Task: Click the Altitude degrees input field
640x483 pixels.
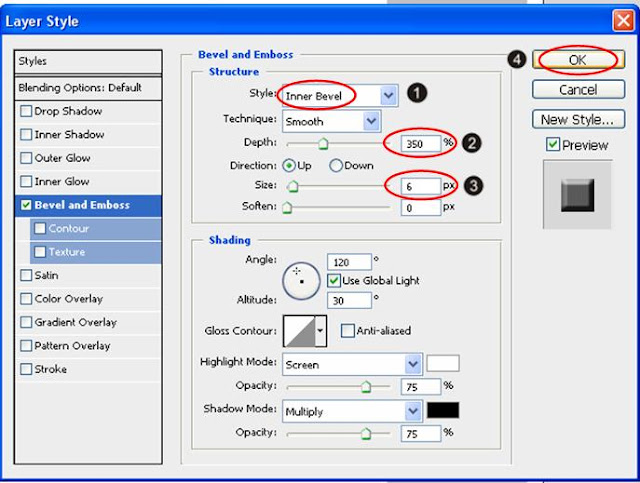Action: point(349,301)
